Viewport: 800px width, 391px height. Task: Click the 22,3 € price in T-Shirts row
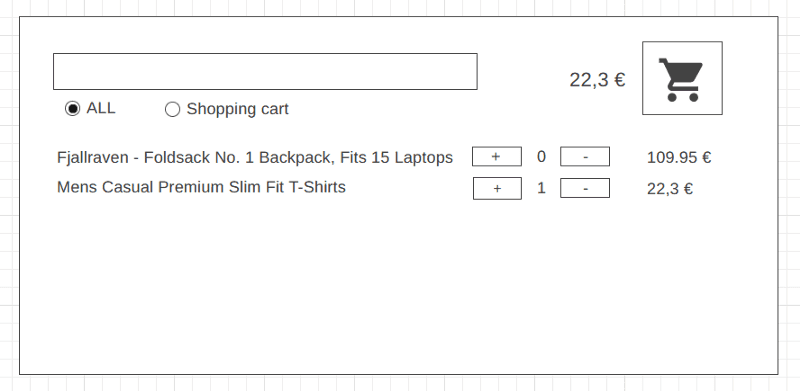tap(670, 189)
